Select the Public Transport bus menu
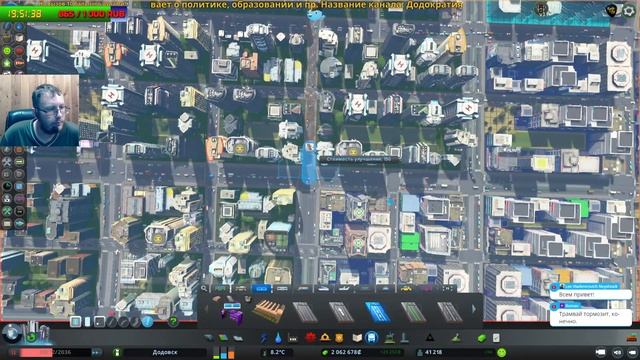 coord(371,338)
